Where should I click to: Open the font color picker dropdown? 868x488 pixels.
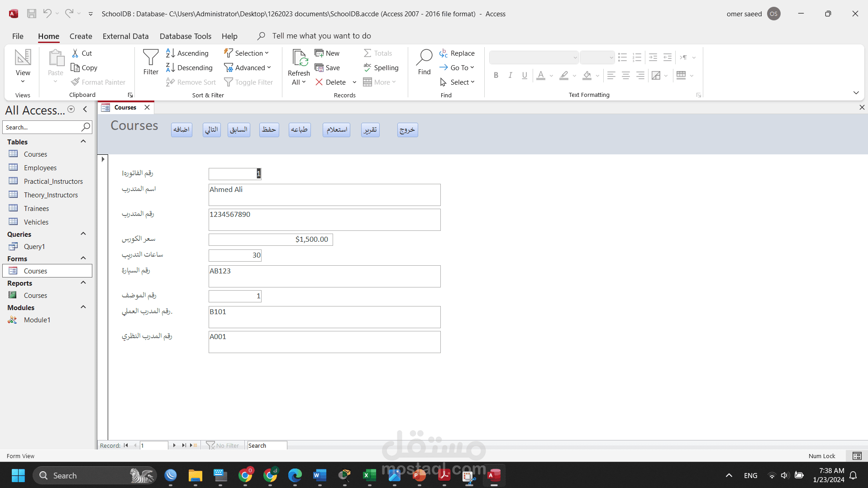click(x=551, y=76)
